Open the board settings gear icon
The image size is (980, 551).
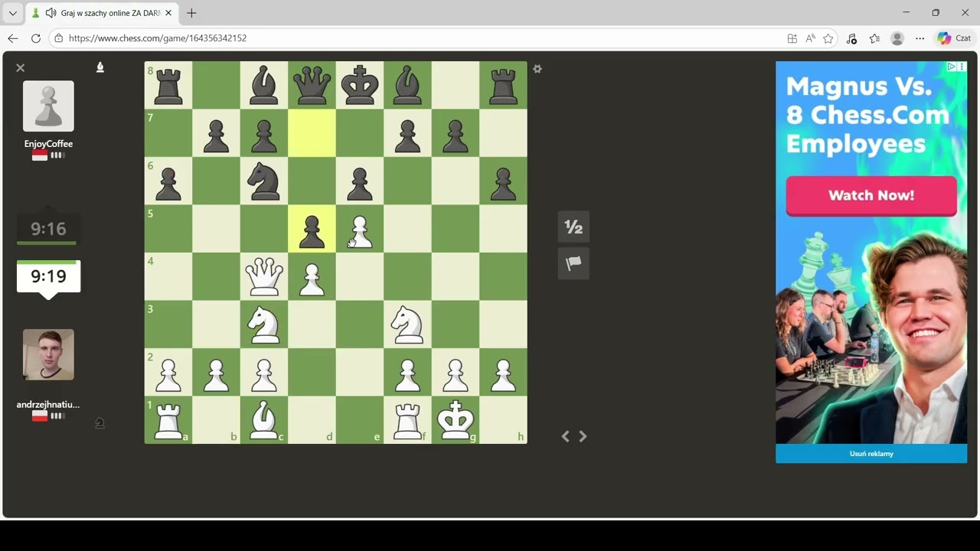coord(537,69)
